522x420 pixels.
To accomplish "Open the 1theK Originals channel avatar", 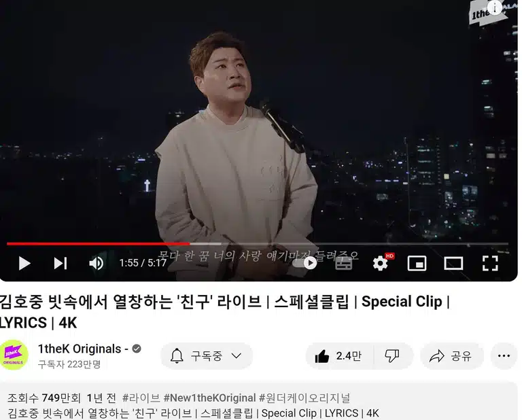I will [x=14, y=355].
